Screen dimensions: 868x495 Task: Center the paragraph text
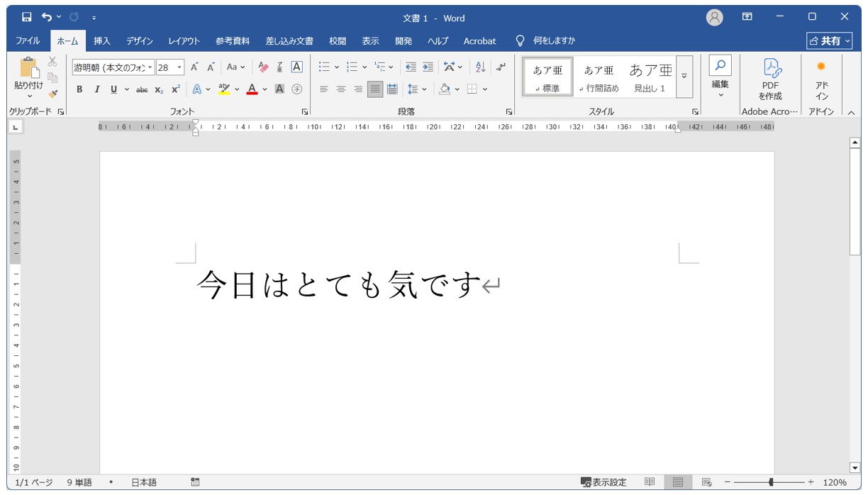click(x=341, y=89)
